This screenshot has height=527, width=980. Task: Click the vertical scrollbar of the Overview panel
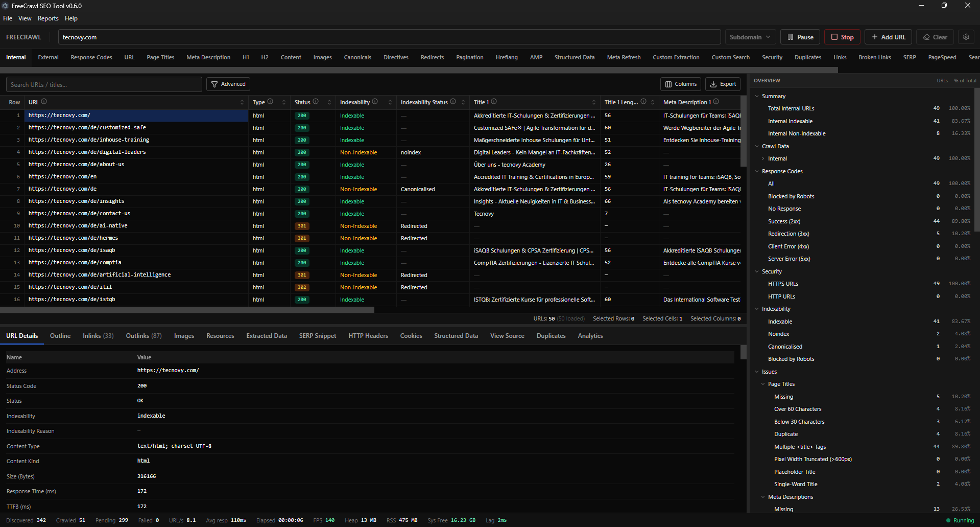(977, 159)
